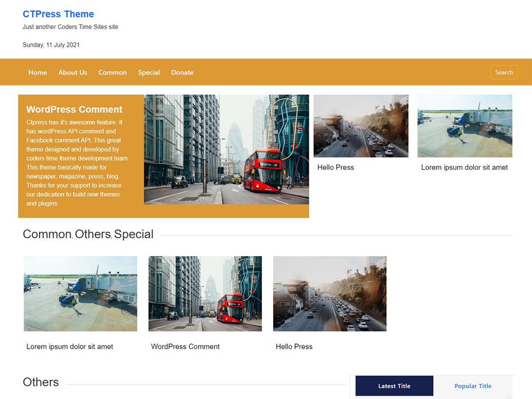
Task: Click the Special link in the section heading
Action: coord(133,235)
